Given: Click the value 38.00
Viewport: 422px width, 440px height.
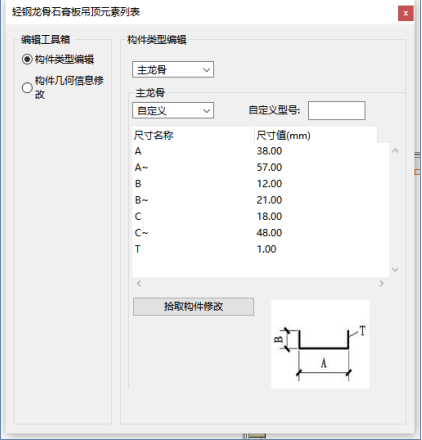Looking at the screenshot, I should click(269, 151).
